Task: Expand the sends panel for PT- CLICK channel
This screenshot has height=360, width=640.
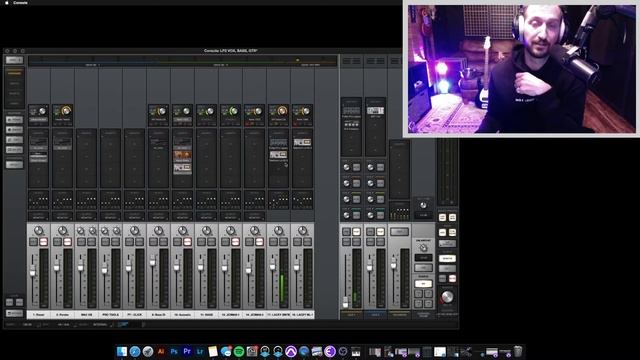Action: (134, 200)
